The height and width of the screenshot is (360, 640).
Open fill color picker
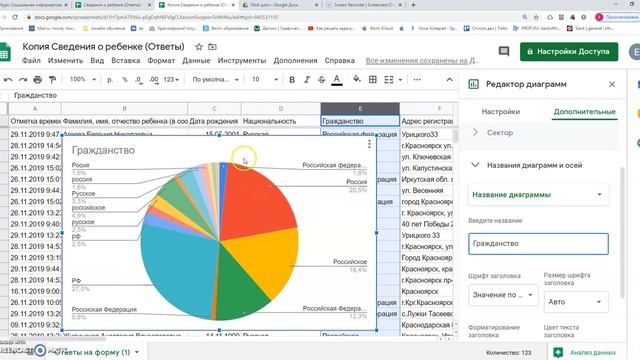[x=357, y=79]
